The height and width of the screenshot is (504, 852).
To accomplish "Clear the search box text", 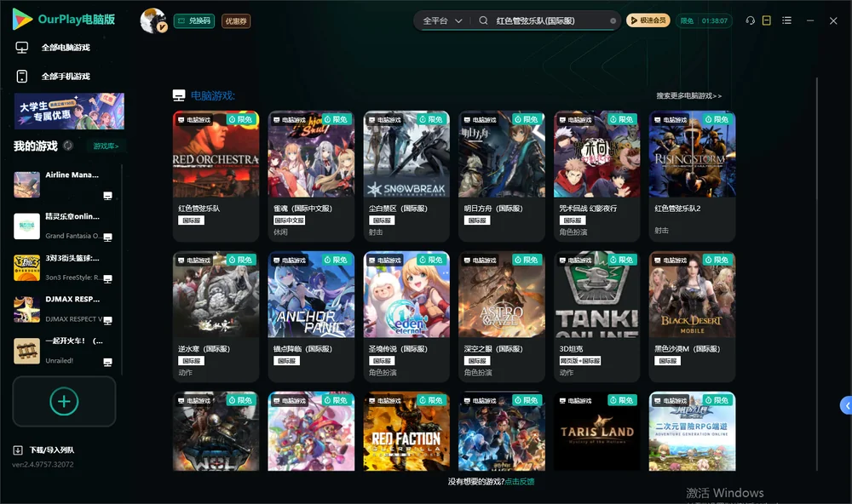I will tap(613, 20).
